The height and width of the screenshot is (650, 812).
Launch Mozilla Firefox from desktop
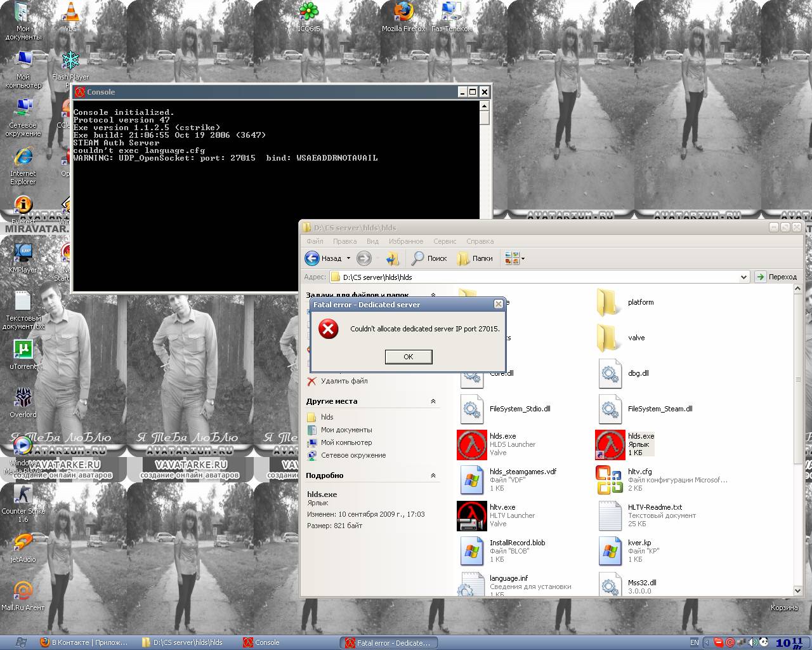403,17
